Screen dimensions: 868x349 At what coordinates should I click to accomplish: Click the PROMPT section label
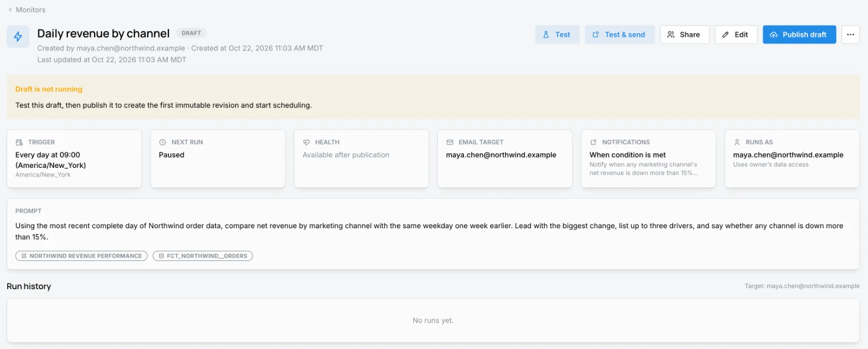pos(28,211)
